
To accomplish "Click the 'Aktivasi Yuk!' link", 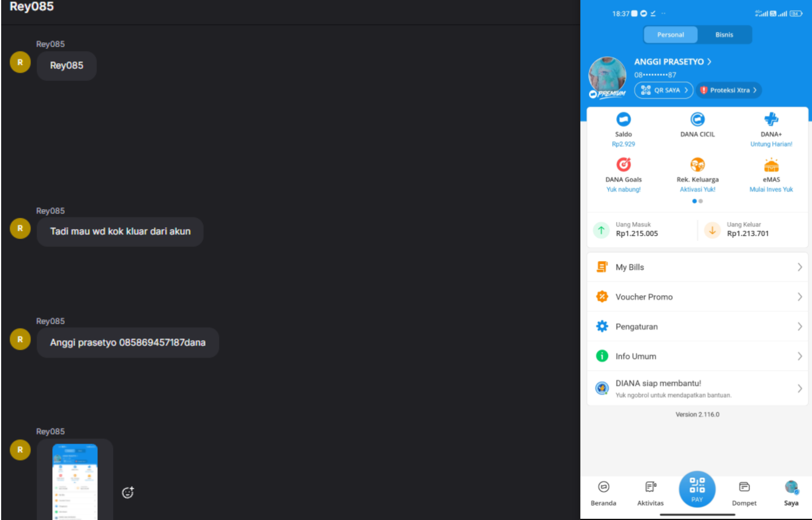I will click(x=697, y=189).
